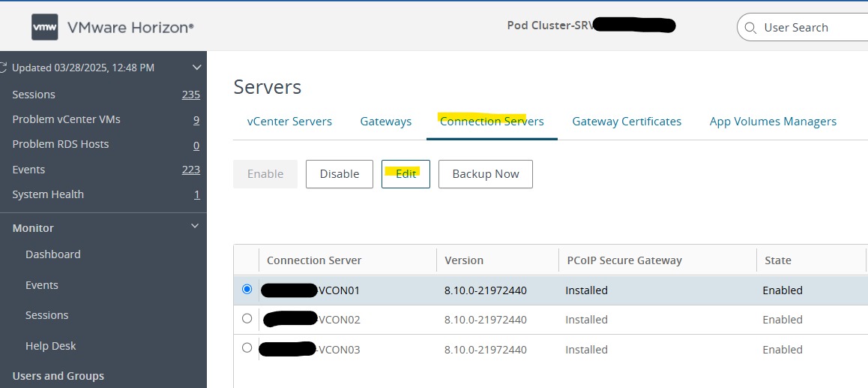The height and width of the screenshot is (388, 868).
Task: Open the vCenter Servers tab
Action: point(289,122)
